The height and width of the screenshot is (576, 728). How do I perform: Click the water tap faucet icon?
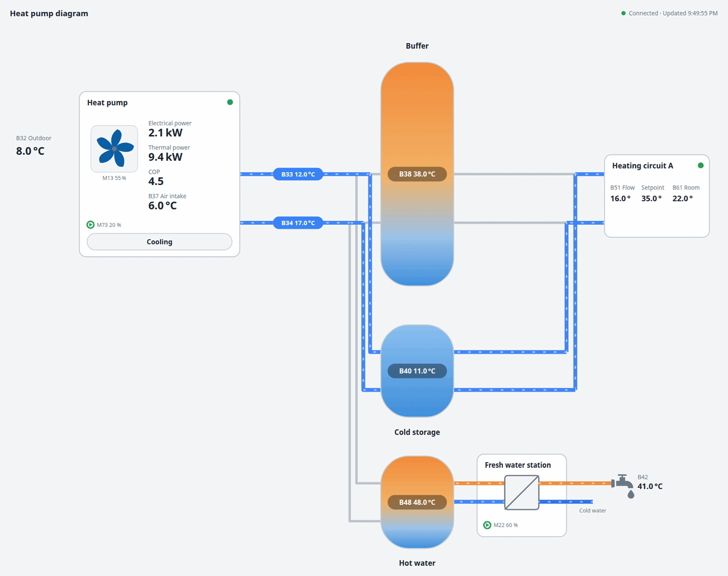[x=623, y=486]
